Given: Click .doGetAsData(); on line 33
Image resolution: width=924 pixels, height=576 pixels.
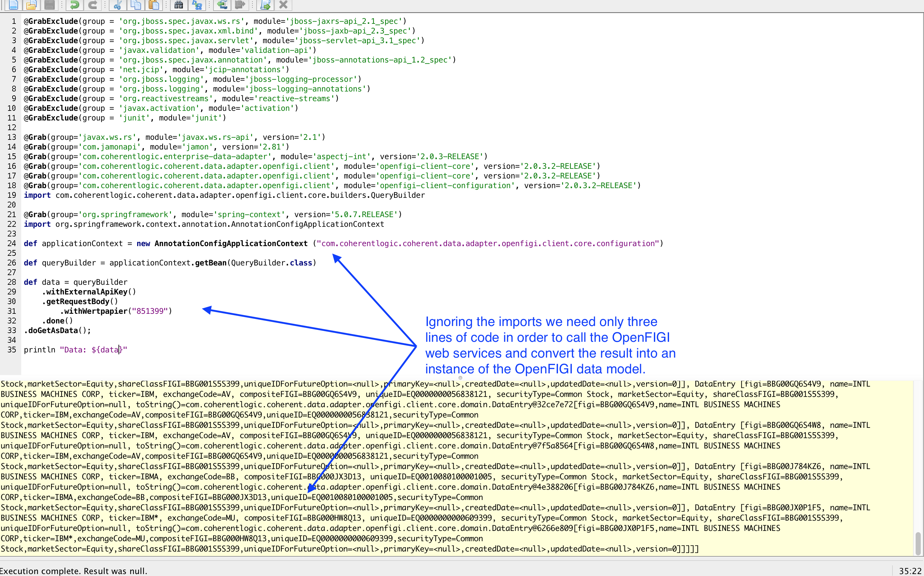Looking at the screenshot, I should pos(58,331).
